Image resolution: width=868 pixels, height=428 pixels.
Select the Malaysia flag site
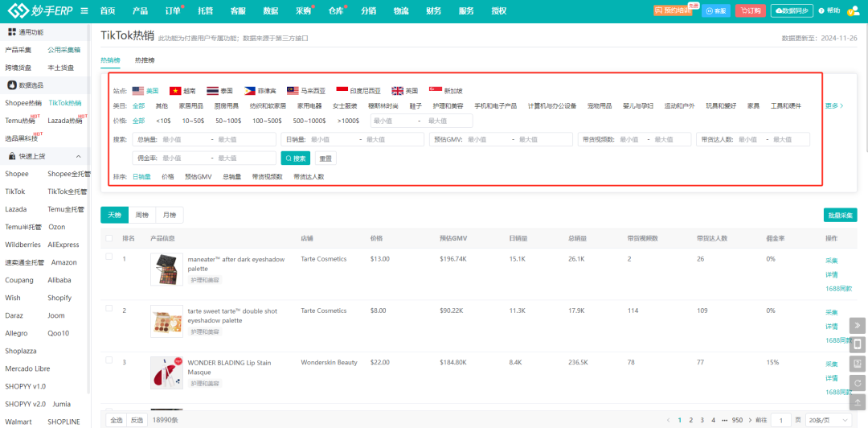293,90
